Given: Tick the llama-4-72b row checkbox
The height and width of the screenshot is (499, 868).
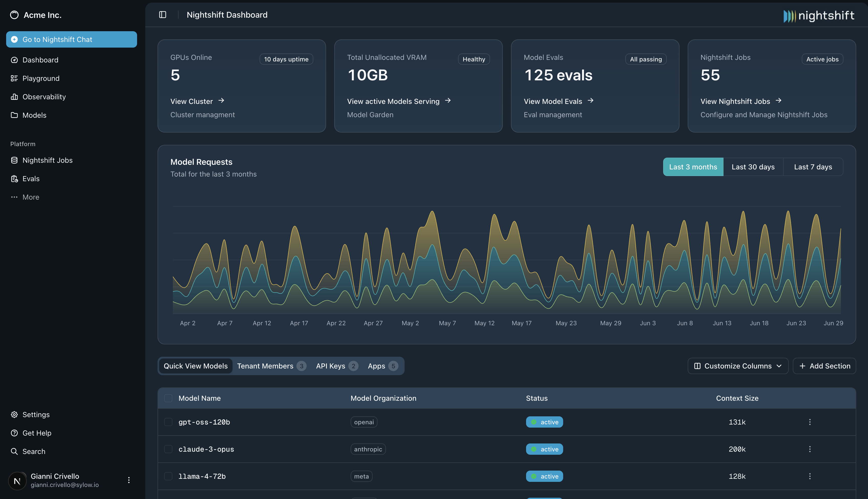Looking at the screenshot, I should point(168,476).
